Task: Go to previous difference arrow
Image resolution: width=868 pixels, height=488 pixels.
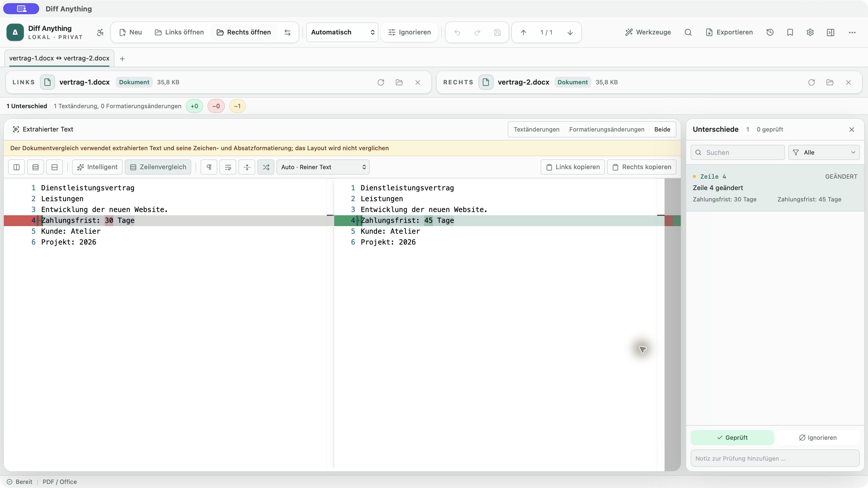Action: (x=523, y=32)
